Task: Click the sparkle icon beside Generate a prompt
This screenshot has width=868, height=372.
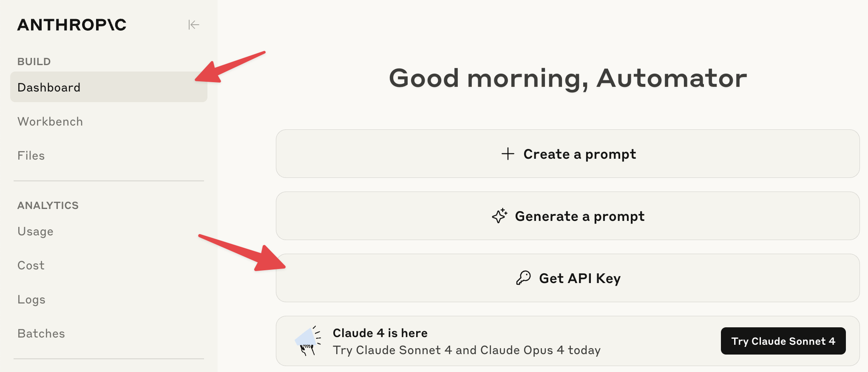Action: [x=499, y=216]
